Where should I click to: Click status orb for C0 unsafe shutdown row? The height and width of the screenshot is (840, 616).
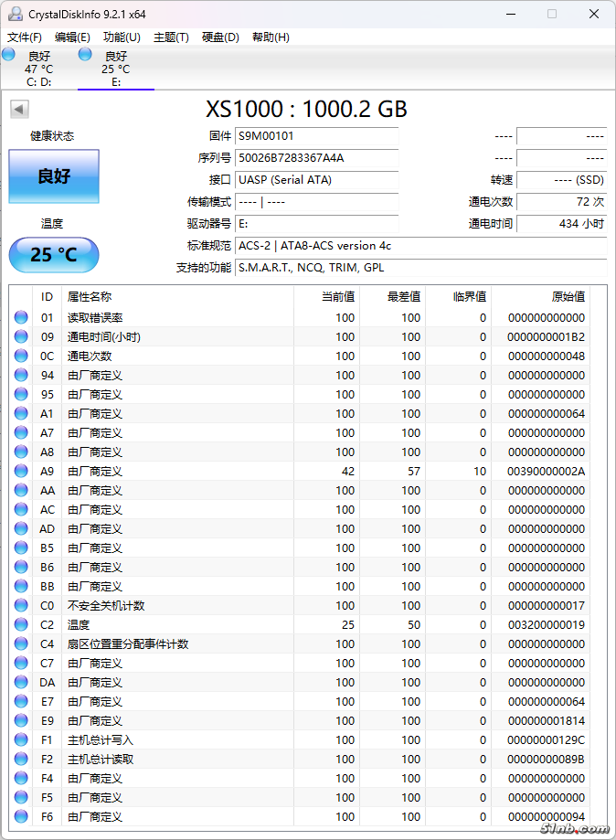[21, 605]
